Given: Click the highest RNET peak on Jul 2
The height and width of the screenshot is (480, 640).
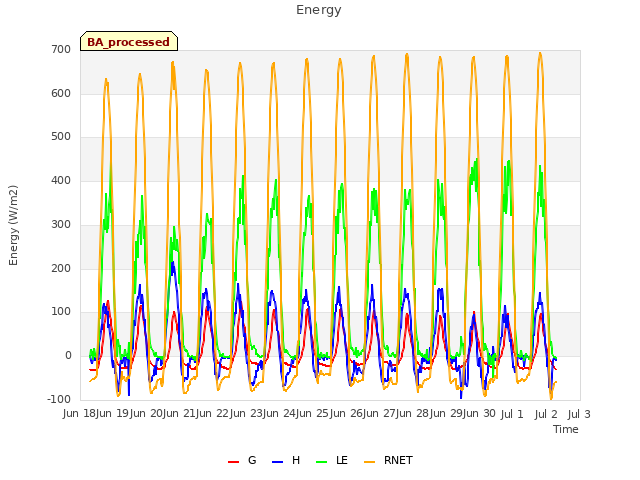Looking at the screenshot, I should coord(540,53).
